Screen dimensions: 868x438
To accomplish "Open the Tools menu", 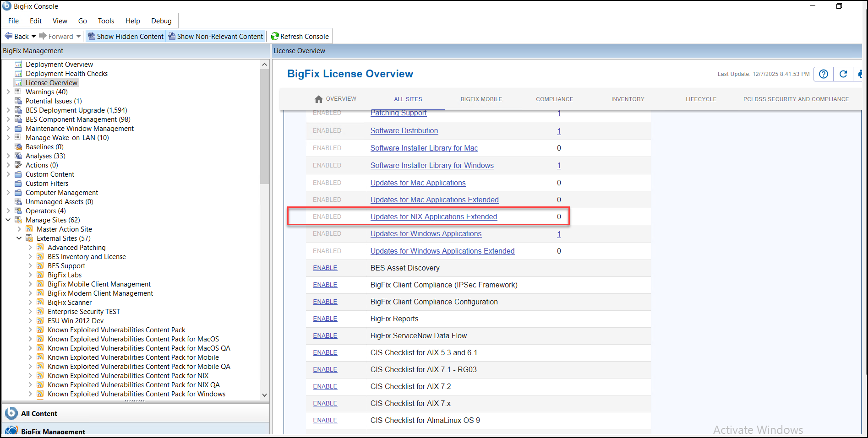I will point(106,21).
